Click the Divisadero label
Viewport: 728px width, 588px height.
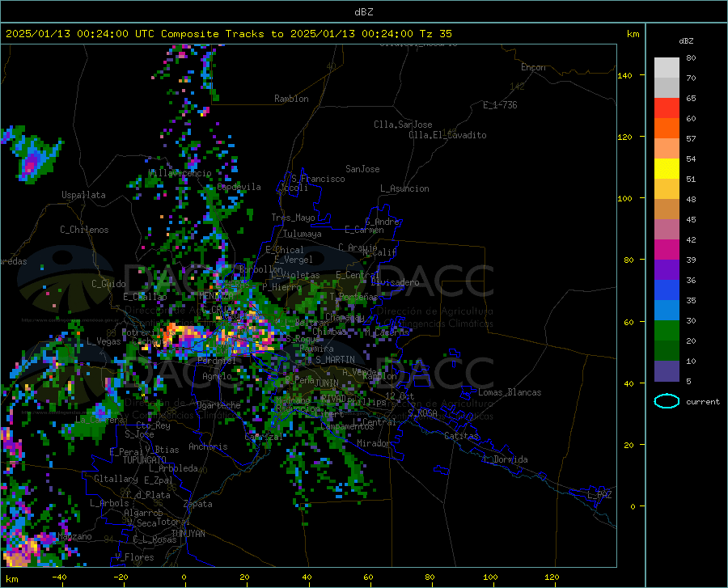395,282
